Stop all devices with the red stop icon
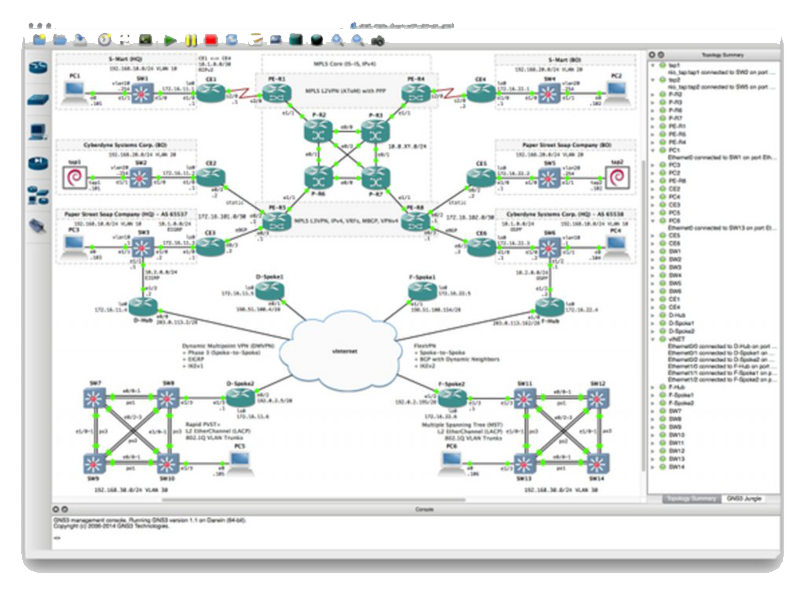The width and height of the screenshot is (800, 600). [211, 40]
